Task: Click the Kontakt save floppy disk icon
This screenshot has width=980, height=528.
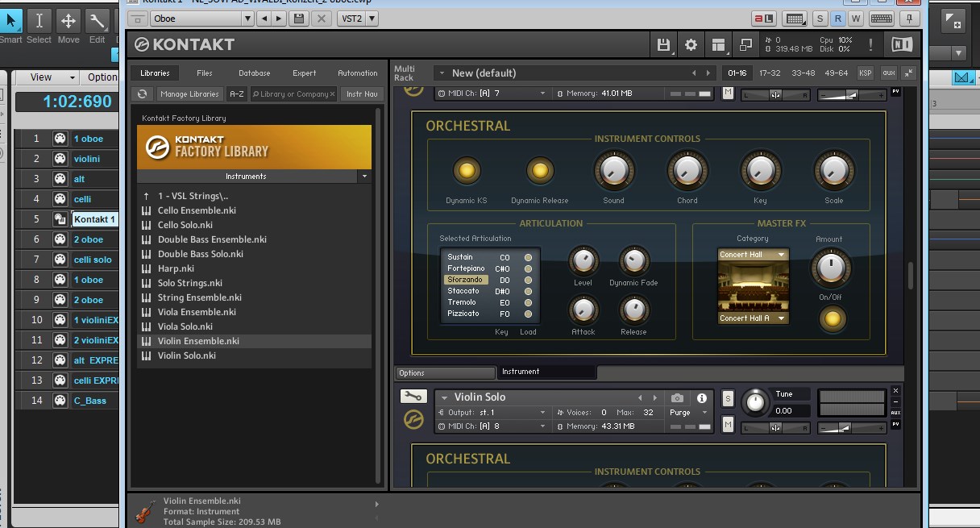Action: click(663, 45)
